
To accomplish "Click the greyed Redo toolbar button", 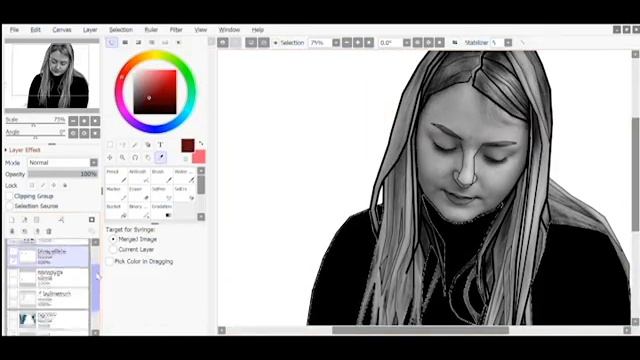I will pos(236,42).
